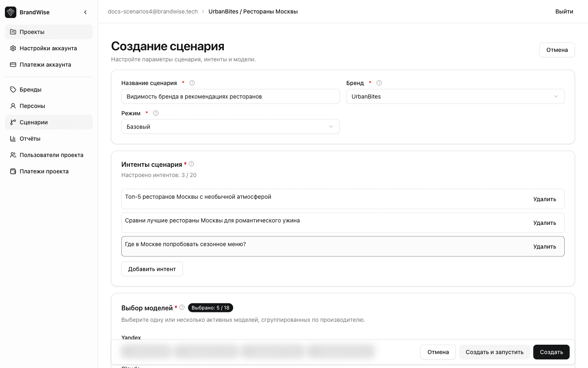Select the Проекты folder icon in sidebar
588x368 pixels.
[x=13, y=31]
